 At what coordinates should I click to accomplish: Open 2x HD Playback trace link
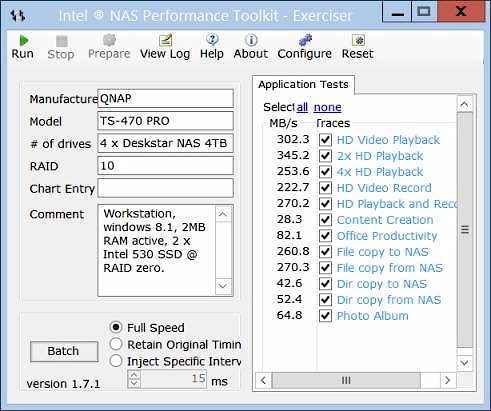(380, 156)
